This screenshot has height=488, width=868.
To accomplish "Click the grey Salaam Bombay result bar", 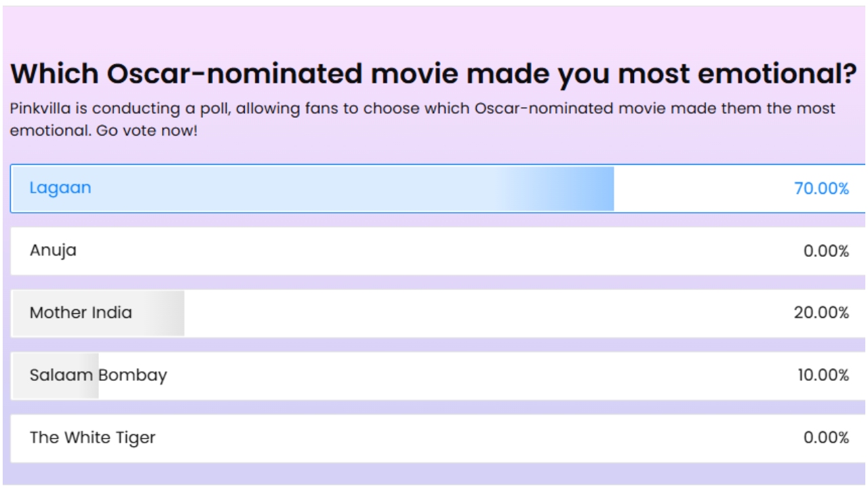I will (56, 375).
